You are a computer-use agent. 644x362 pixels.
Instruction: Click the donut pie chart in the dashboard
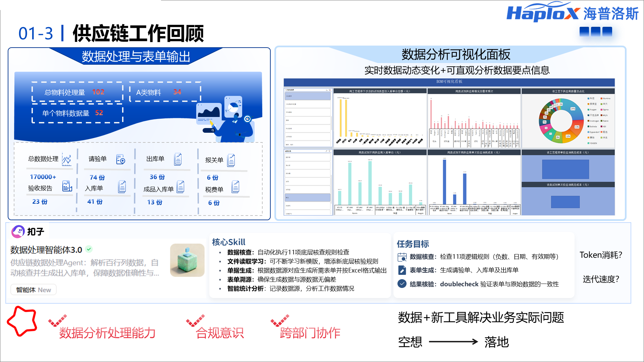tap(561, 121)
